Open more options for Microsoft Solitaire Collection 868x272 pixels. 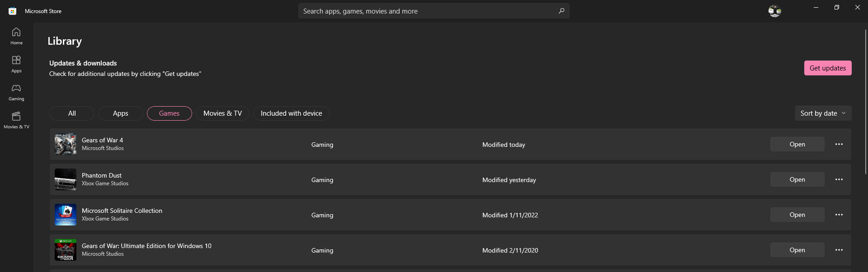pos(839,215)
